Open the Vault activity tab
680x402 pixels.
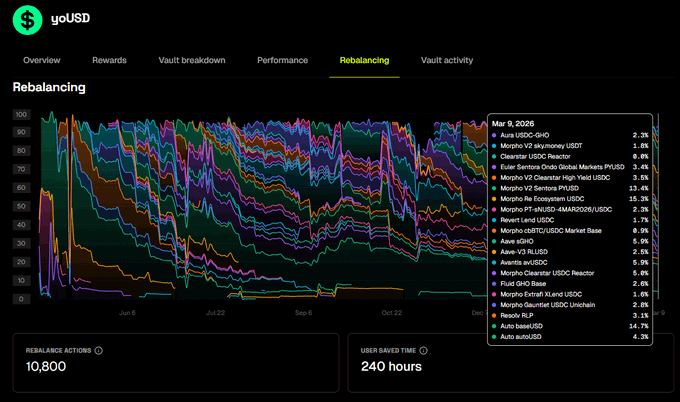[447, 60]
